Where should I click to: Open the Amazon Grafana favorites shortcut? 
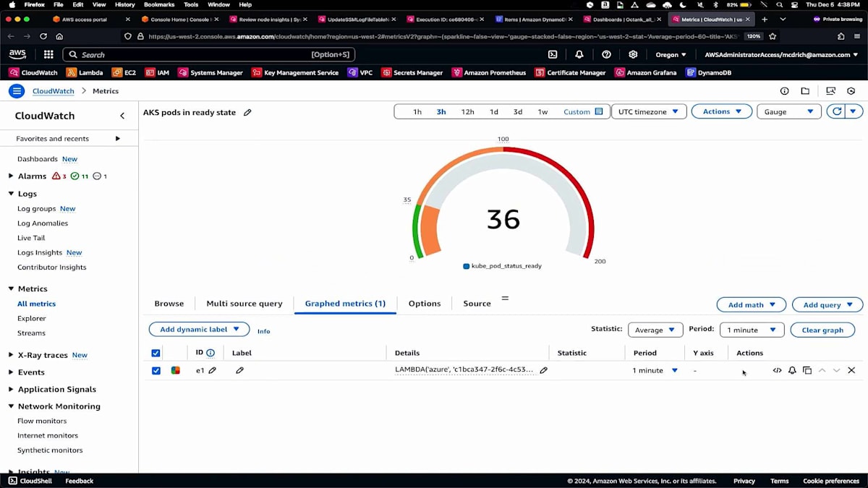645,72
